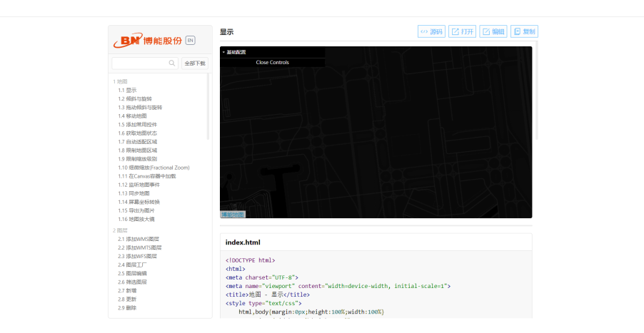Viewport: 644px width, 333px height.
Task: Click the 全部下载 download all button
Action: [x=195, y=63]
